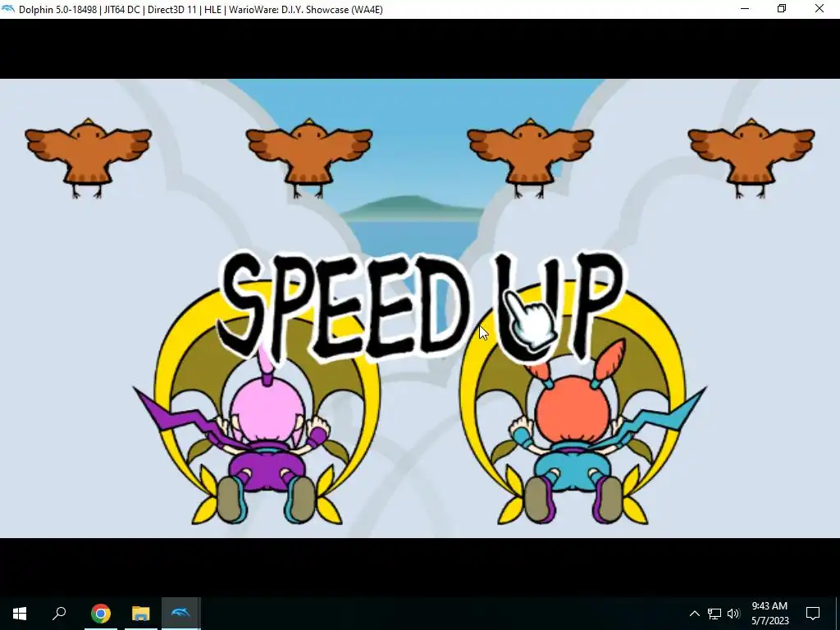Minimize the Dolphin window
Viewport: 840px width, 630px height.
pos(745,9)
